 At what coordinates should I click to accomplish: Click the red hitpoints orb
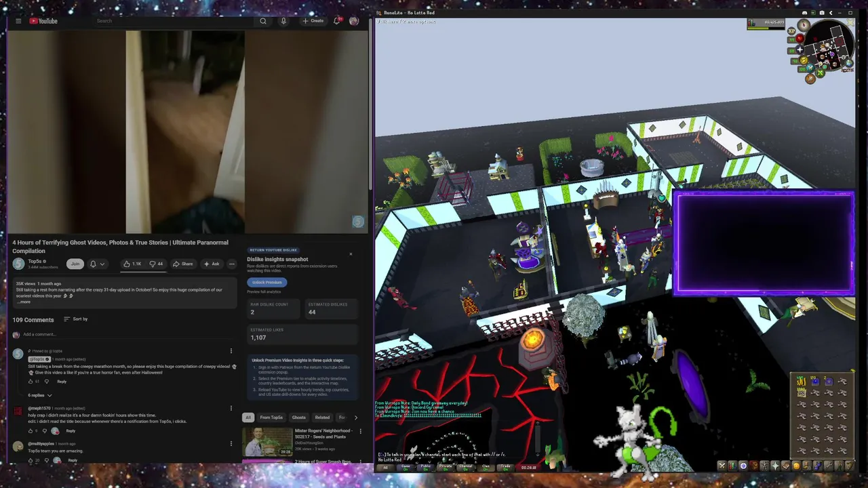tap(800, 39)
